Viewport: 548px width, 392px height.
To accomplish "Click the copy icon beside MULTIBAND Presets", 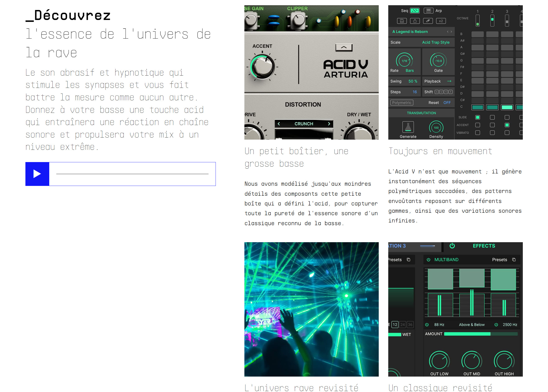I will (514, 260).
